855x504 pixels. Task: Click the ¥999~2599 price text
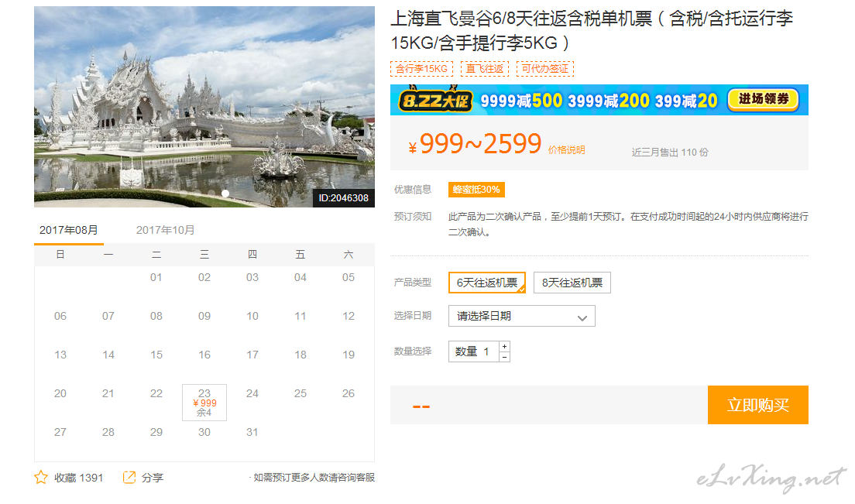[475, 144]
